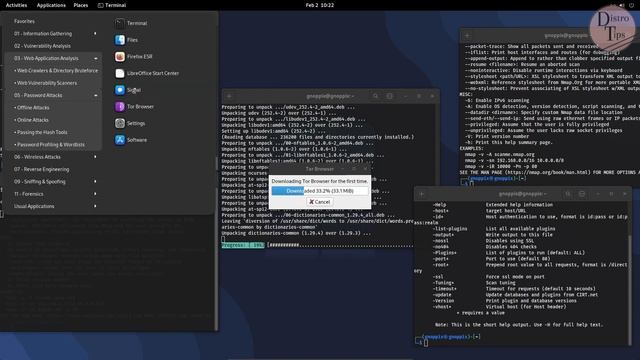This screenshot has width=640, height=360.
Task: Launch Firefox ESR from favorites
Action: click(x=133, y=57)
